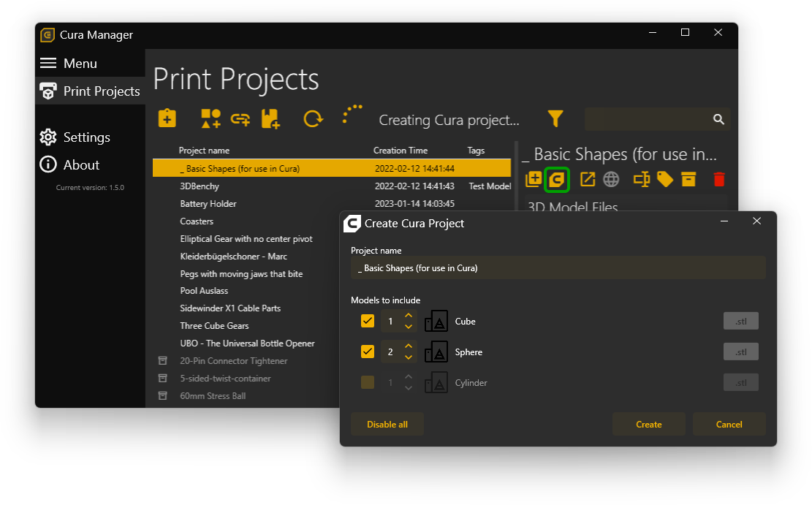Open Settings from the sidebar

75,137
